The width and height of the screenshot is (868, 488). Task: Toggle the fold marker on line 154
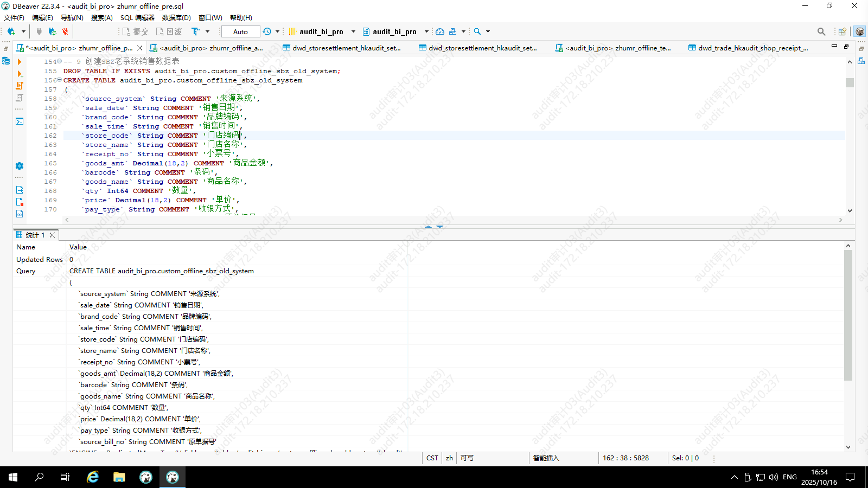tap(60, 62)
